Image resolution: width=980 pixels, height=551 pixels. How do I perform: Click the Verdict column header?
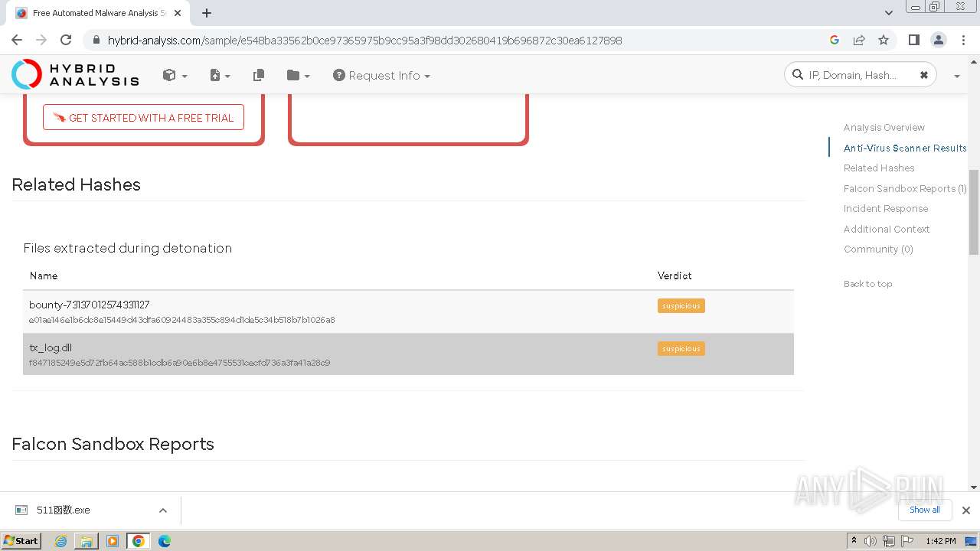click(x=675, y=275)
